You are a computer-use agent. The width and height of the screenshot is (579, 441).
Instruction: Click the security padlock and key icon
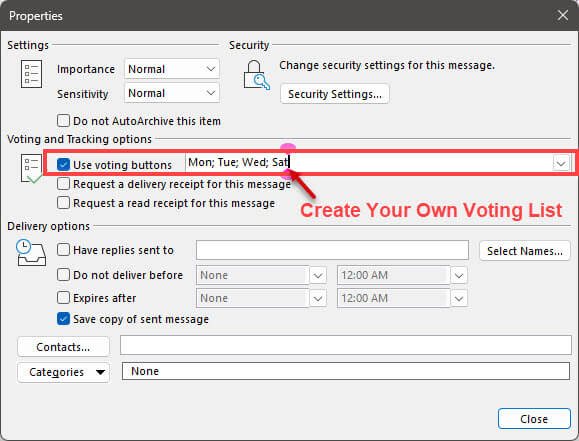tap(257, 75)
